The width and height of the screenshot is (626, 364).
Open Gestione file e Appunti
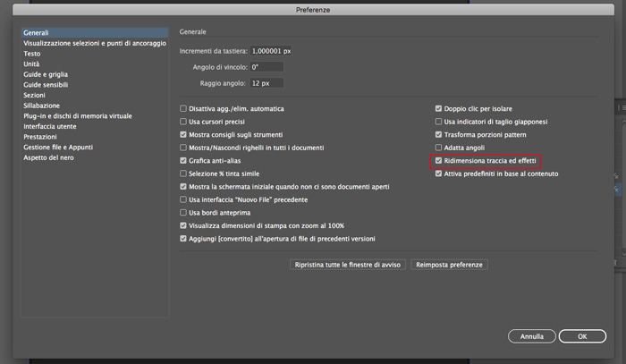pos(58,147)
